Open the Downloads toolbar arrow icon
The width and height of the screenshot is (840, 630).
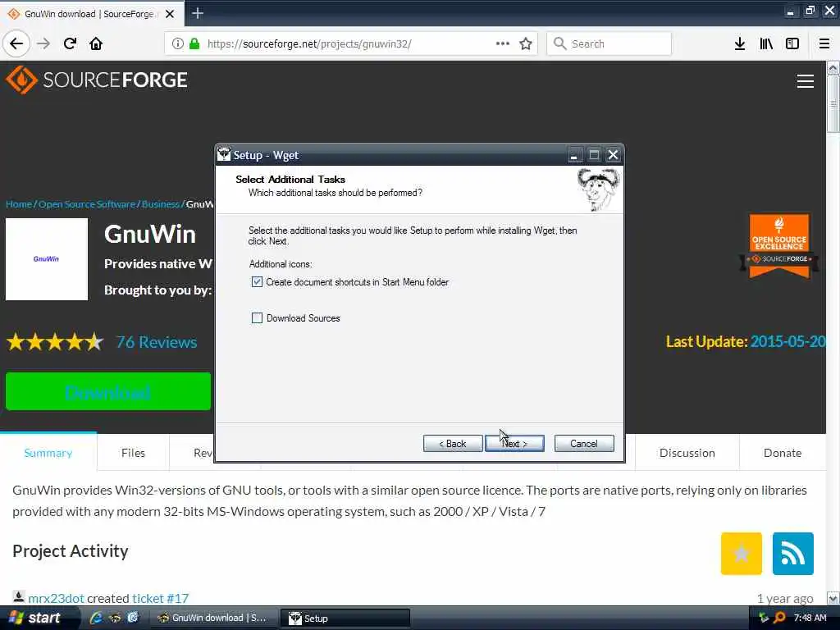739,43
